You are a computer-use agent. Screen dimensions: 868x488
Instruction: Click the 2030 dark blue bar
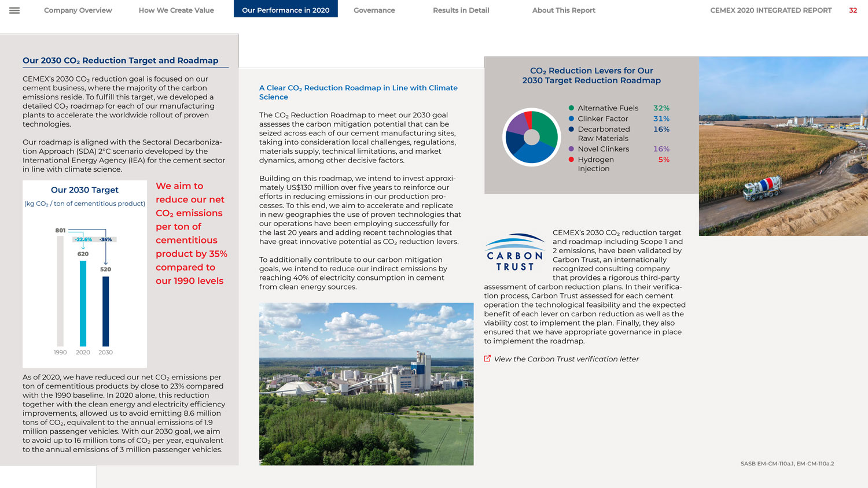[x=105, y=310]
